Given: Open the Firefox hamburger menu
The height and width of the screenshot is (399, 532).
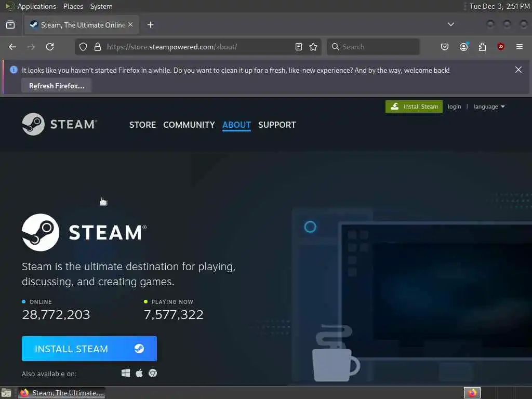Looking at the screenshot, I should click(x=519, y=46).
